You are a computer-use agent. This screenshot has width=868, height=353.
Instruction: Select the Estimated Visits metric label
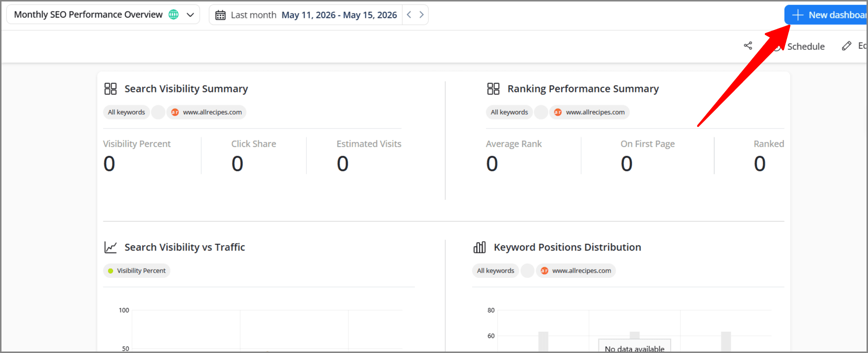pos(369,144)
